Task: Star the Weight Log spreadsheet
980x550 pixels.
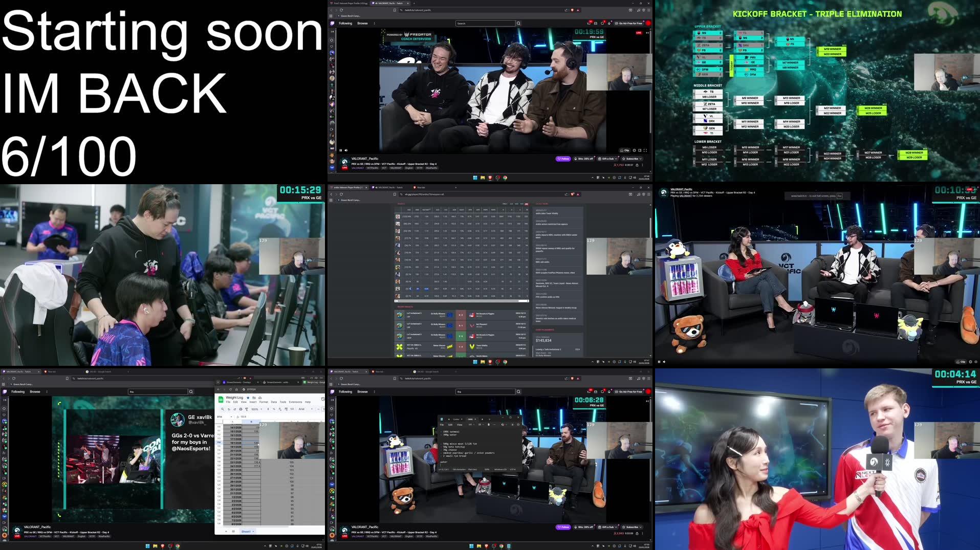Action: tap(248, 398)
